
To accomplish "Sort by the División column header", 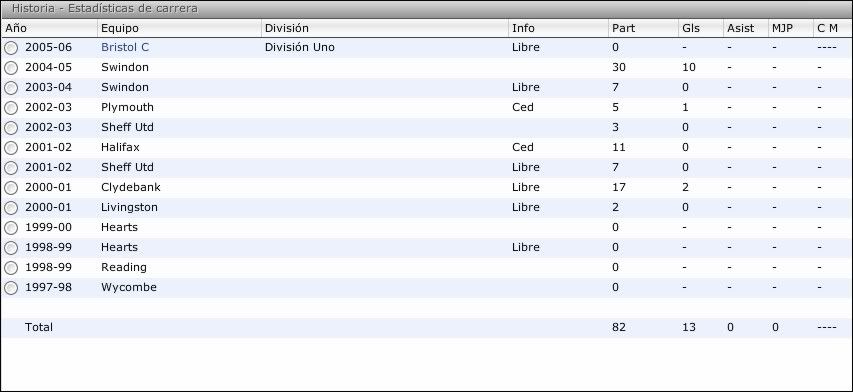I will 385,28.
